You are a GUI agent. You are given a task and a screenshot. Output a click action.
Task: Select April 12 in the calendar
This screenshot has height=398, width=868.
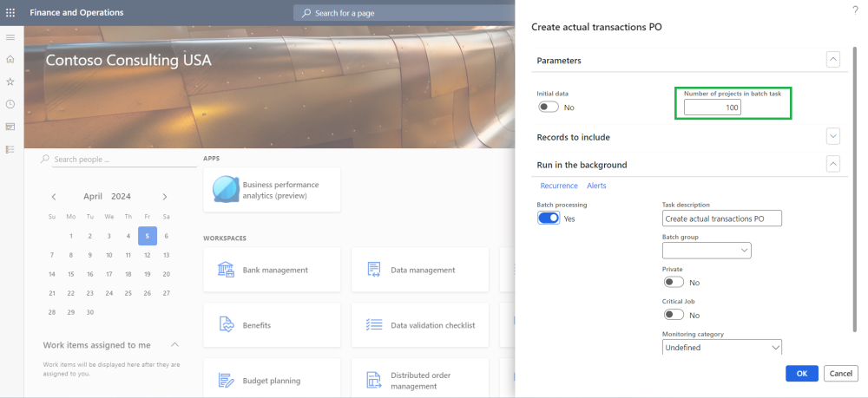point(148,255)
